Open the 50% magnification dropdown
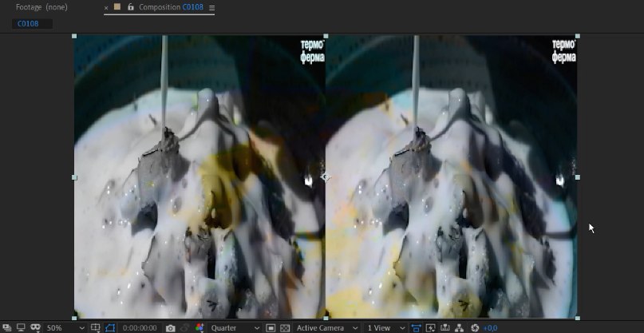Viewport: 644px width, 333px height. click(x=65, y=327)
